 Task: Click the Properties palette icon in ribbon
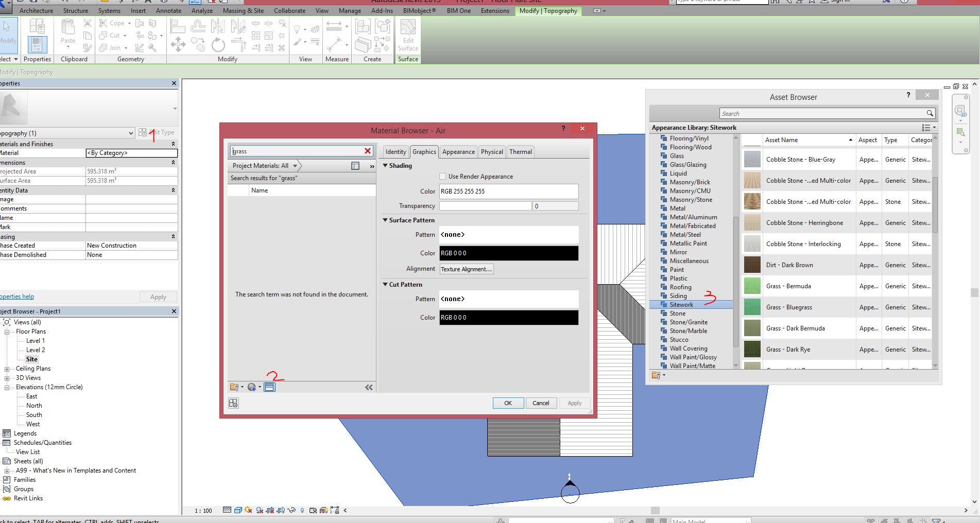coord(37,45)
